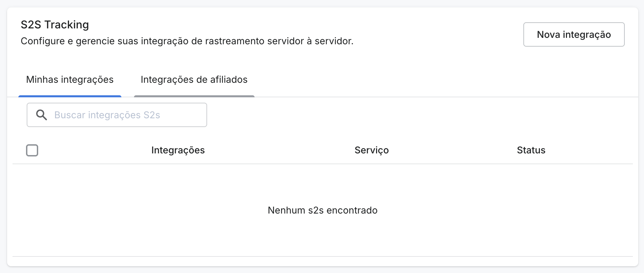Open the Integrações de afiliados tab
Image resolution: width=644 pixels, height=273 pixels.
[194, 80]
